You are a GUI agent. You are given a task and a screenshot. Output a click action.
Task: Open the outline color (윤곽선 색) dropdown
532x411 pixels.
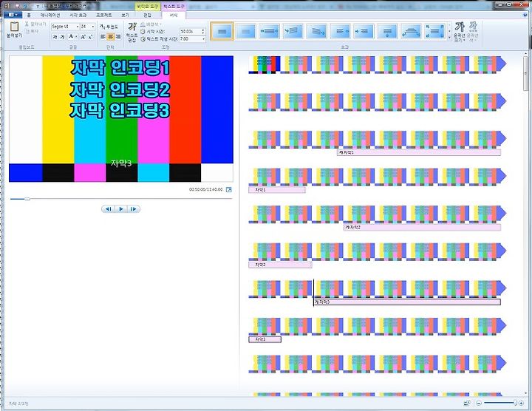coord(473,32)
